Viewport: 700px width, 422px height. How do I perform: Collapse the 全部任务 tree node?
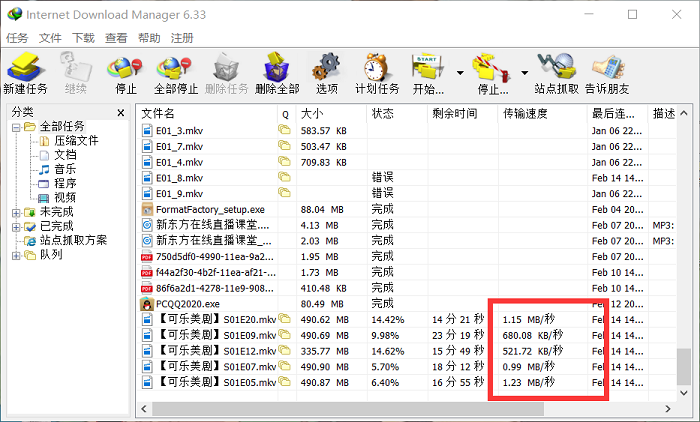tap(16, 128)
